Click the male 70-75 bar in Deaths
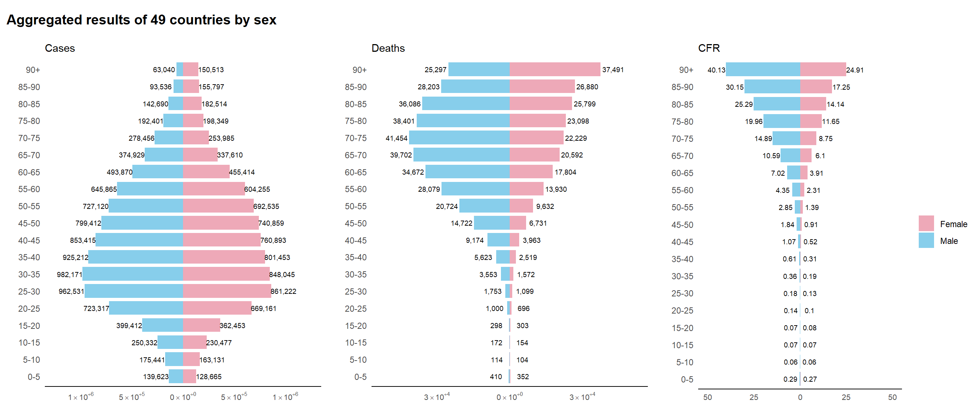Screen dimensions: 980x420 pyautogui.click(x=459, y=138)
